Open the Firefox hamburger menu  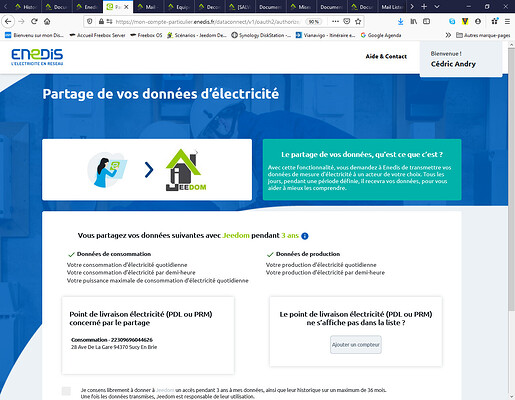pyautogui.click(x=507, y=22)
